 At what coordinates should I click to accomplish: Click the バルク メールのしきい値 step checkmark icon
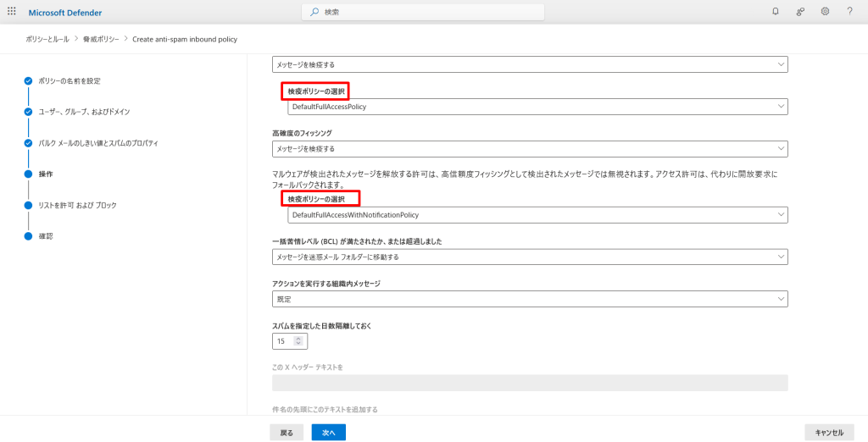[28, 143]
